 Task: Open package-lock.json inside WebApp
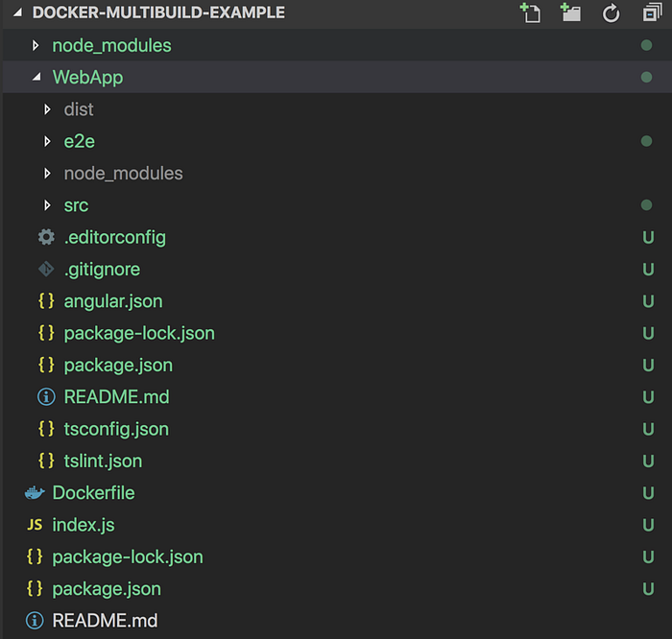[139, 334]
